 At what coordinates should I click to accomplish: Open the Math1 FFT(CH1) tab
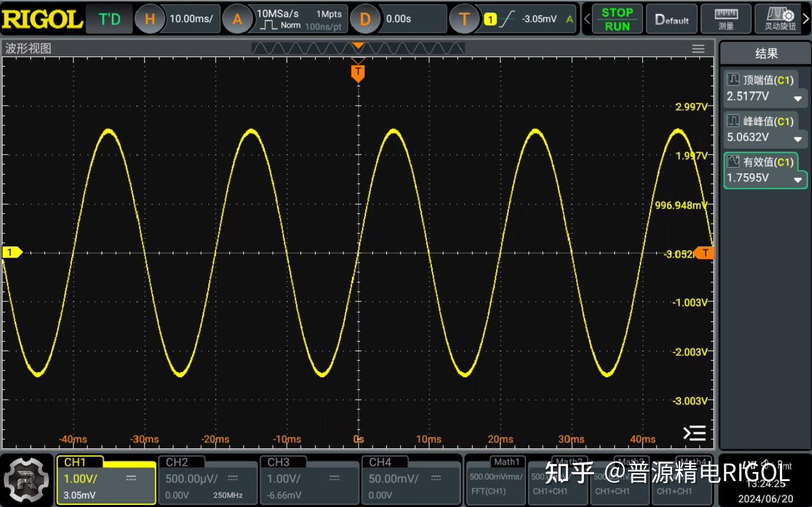[x=496, y=480]
